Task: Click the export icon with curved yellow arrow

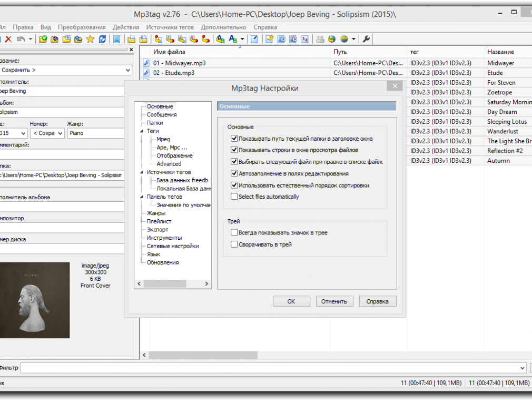Action: [x=269, y=39]
